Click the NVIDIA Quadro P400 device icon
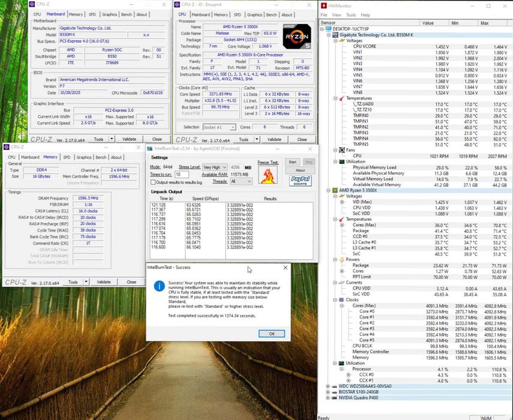 [x=335, y=398]
